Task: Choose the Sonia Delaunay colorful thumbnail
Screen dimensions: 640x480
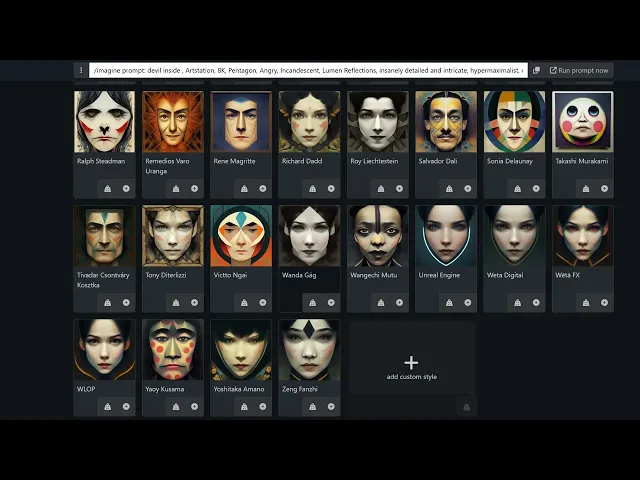Action: click(514, 122)
